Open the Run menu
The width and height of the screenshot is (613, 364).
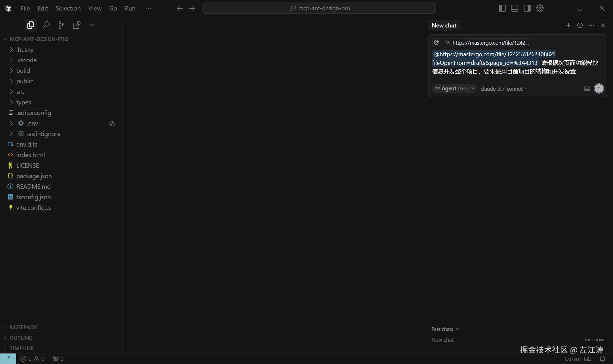coord(130,8)
